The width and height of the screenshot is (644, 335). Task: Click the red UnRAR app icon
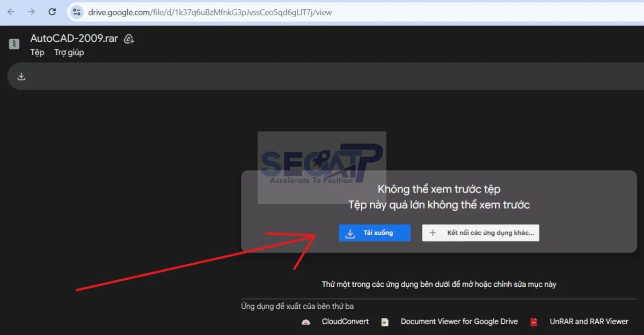(x=534, y=322)
